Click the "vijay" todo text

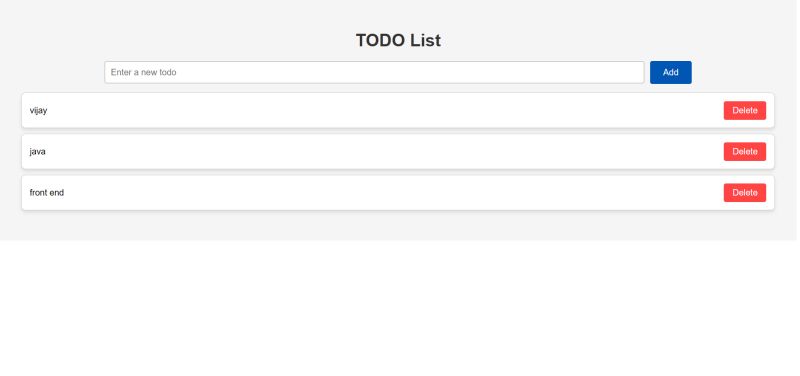click(38, 111)
